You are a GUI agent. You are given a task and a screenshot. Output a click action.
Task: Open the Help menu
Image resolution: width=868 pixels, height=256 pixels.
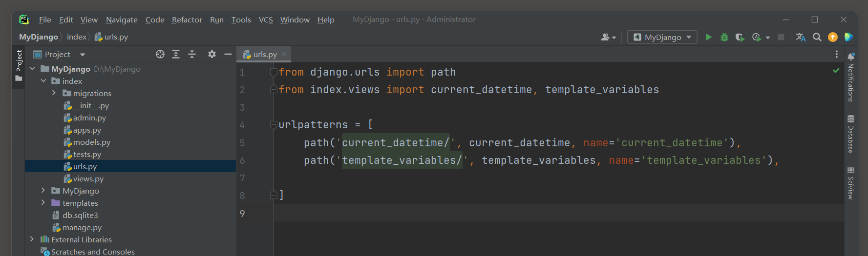click(326, 20)
